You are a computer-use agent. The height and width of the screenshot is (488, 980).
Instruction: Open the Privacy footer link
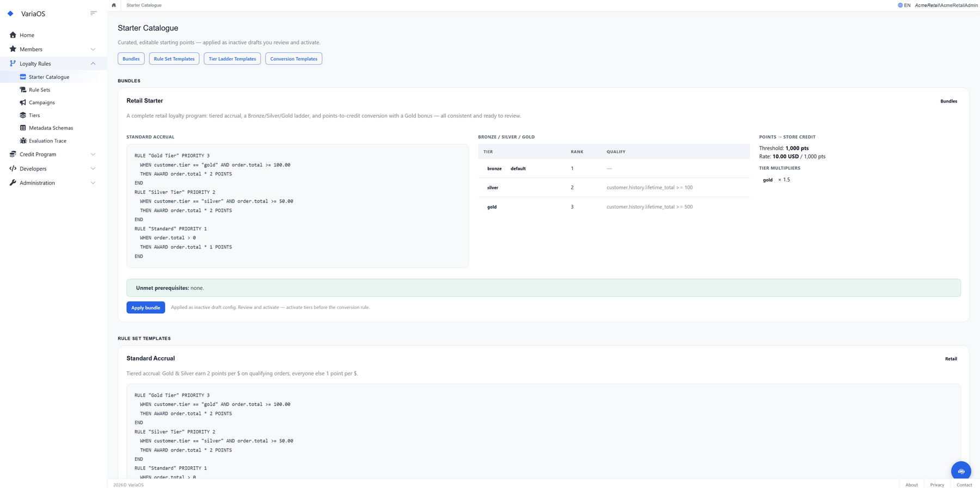(937, 485)
